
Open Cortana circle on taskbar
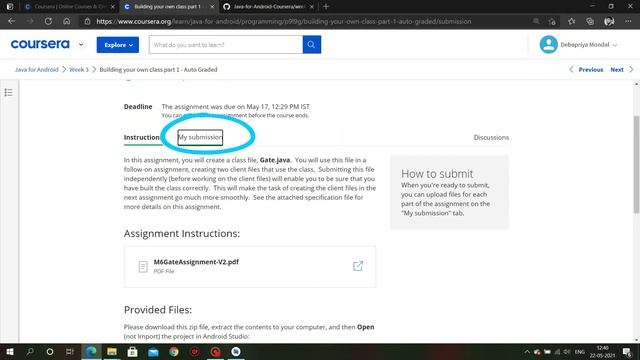[50, 351]
